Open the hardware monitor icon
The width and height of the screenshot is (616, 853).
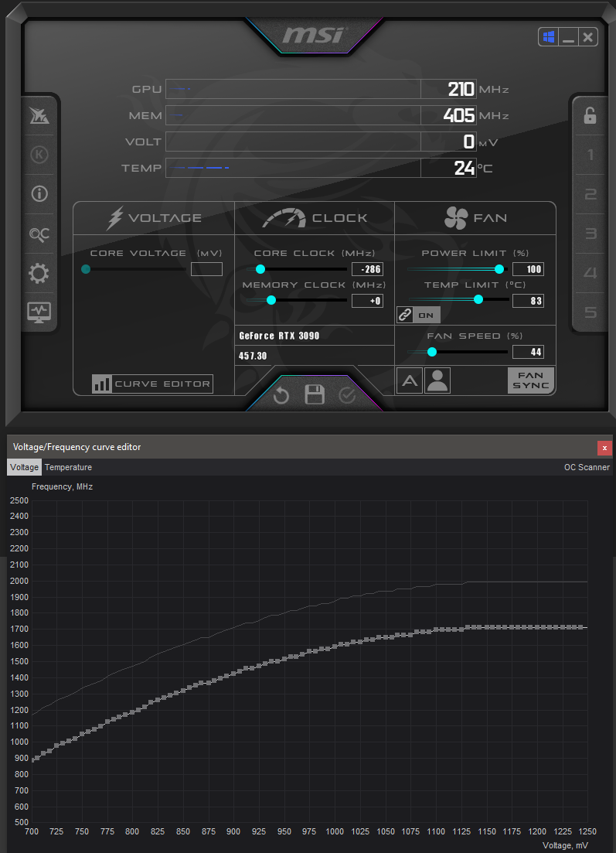tap(39, 312)
